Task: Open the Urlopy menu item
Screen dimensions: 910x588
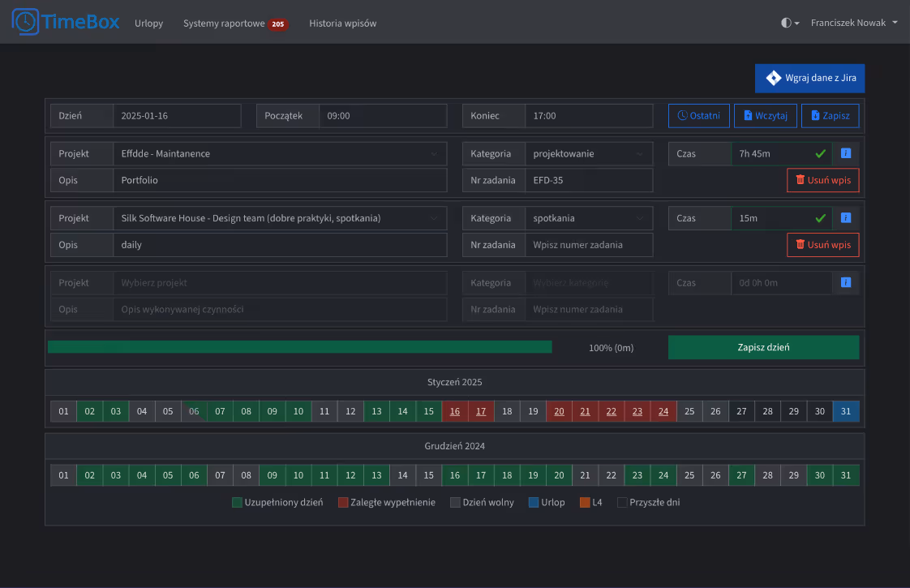Action: click(148, 24)
